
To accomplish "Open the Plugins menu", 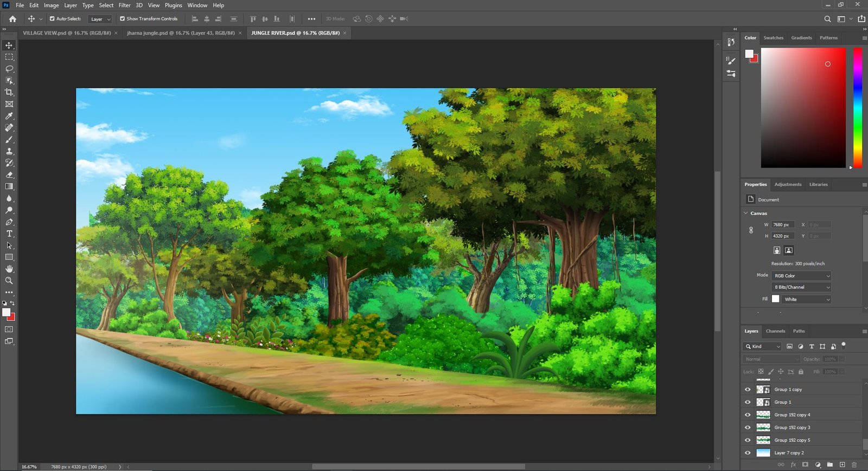I will tap(173, 5).
